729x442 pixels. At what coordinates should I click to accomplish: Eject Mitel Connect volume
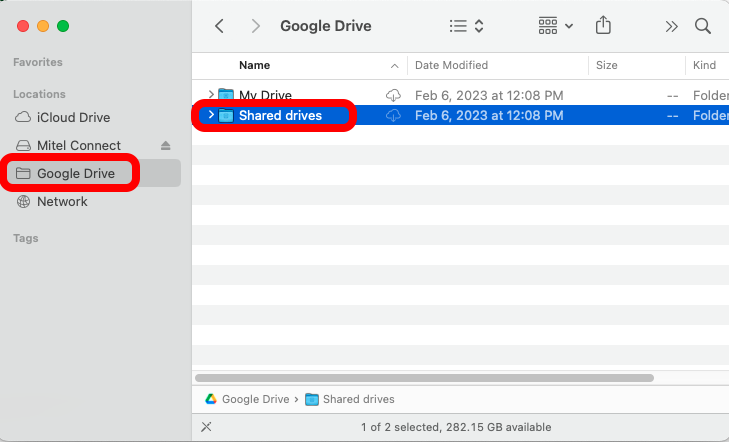[x=166, y=145]
